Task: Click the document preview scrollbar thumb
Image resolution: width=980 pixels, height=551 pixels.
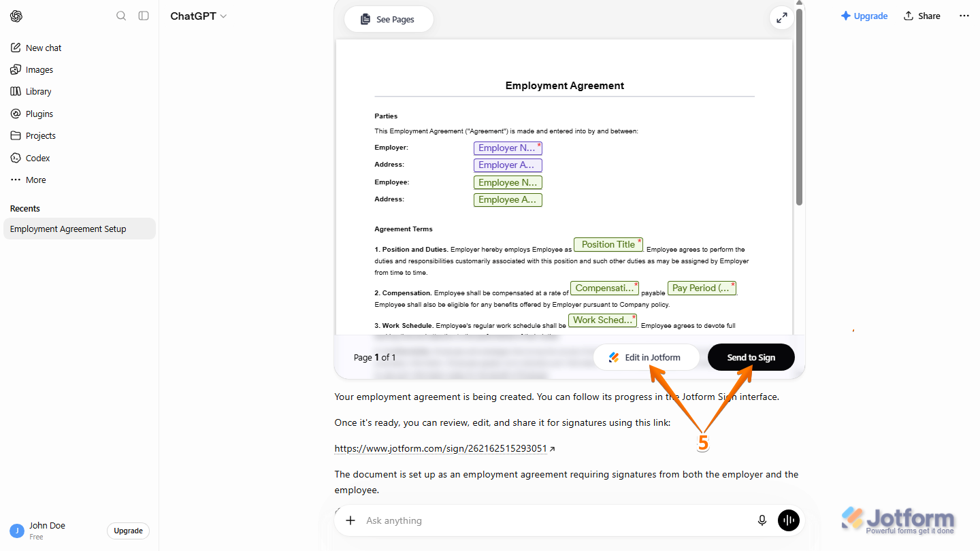Action: point(800,105)
